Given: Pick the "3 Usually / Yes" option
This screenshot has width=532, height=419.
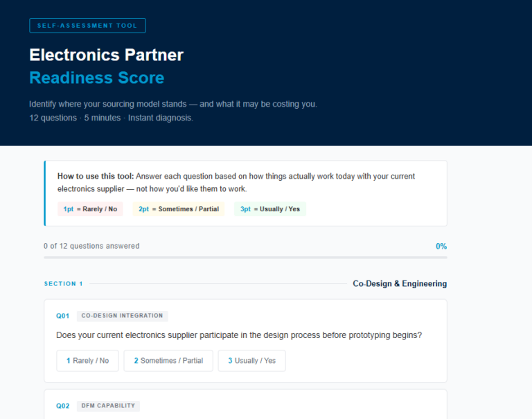Looking at the screenshot, I should [x=251, y=361].
